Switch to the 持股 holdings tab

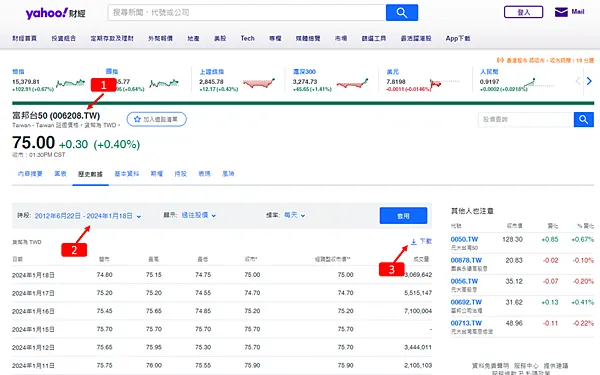pyautogui.click(x=181, y=174)
